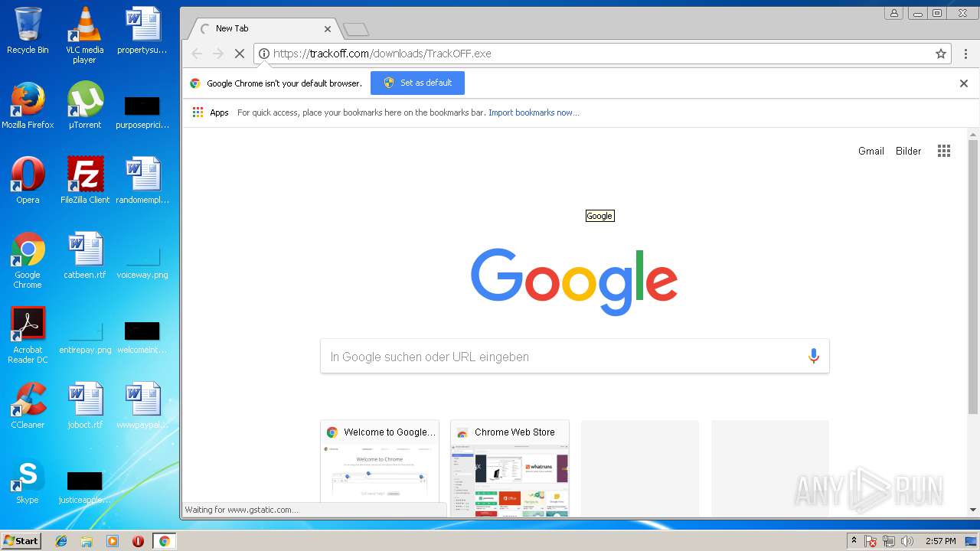Dismiss the default browser infobar

pos(964,83)
